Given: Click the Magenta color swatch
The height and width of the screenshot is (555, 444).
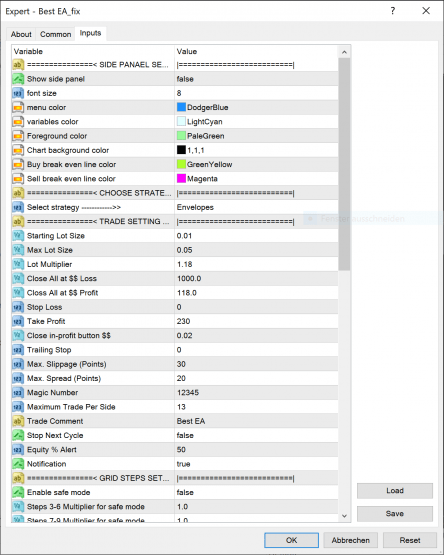Looking at the screenshot, I should 181,179.
